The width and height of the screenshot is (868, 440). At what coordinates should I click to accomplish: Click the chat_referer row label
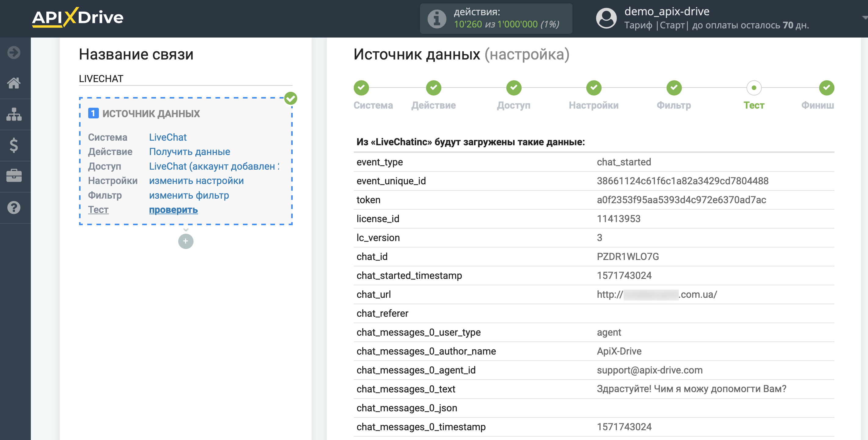click(x=382, y=313)
